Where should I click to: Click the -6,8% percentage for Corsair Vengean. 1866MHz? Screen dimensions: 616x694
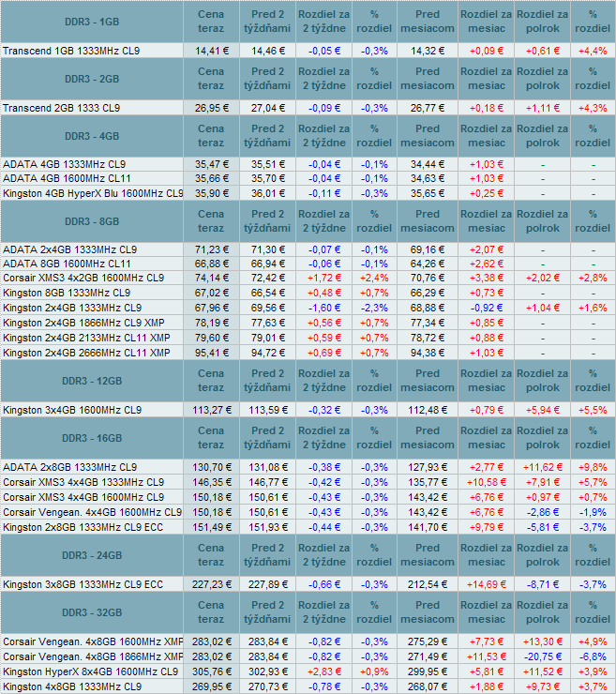pos(593,656)
